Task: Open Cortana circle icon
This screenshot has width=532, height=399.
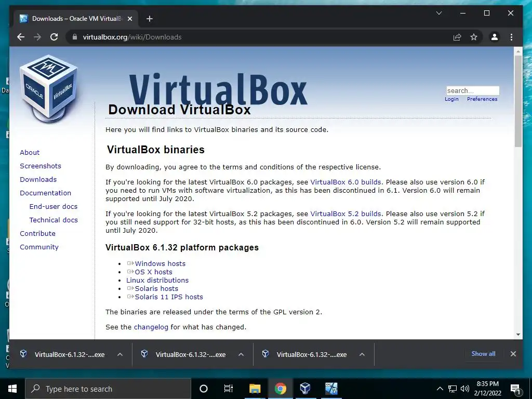Action: click(x=204, y=389)
